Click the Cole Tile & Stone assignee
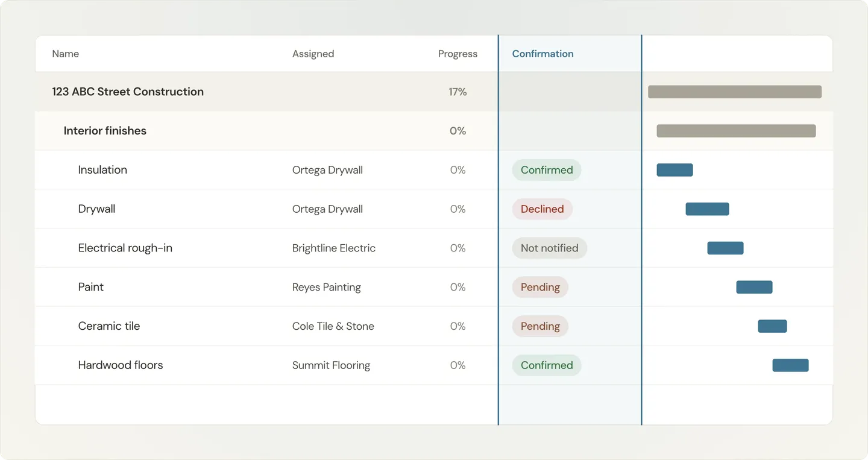868x460 pixels. 333,326
